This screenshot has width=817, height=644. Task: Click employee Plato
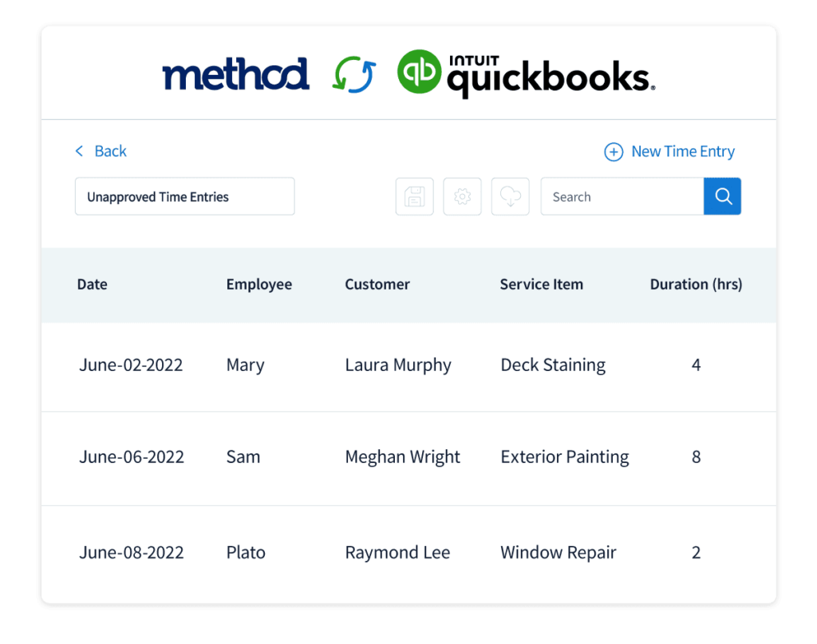click(x=246, y=552)
